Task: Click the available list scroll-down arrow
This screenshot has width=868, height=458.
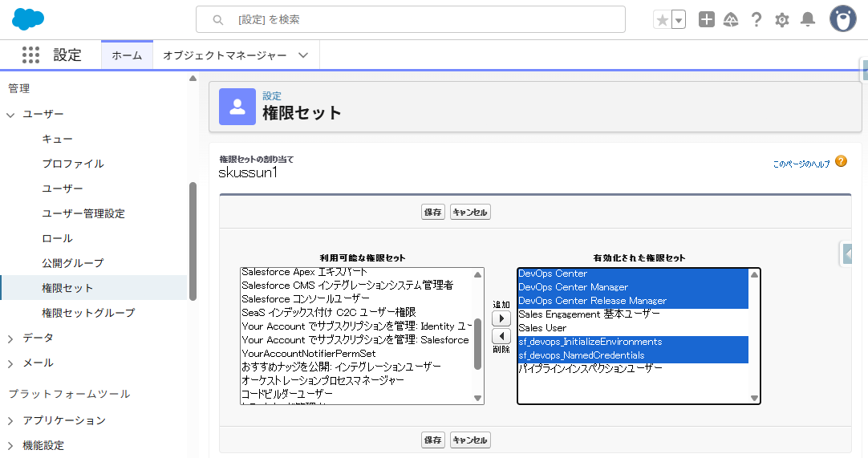Action: pos(478,398)
